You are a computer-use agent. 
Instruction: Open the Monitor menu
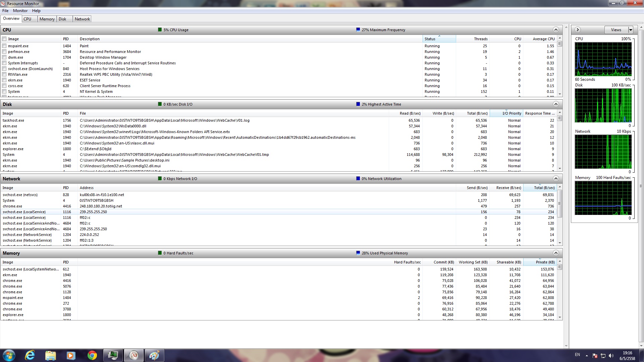coord(20,11)
